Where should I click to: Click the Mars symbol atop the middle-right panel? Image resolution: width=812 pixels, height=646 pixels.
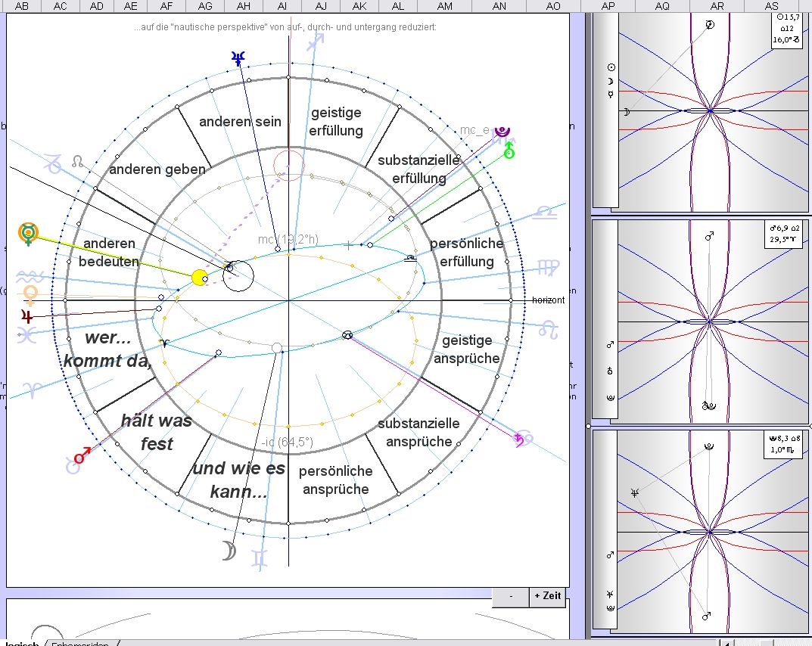point(710,236)
